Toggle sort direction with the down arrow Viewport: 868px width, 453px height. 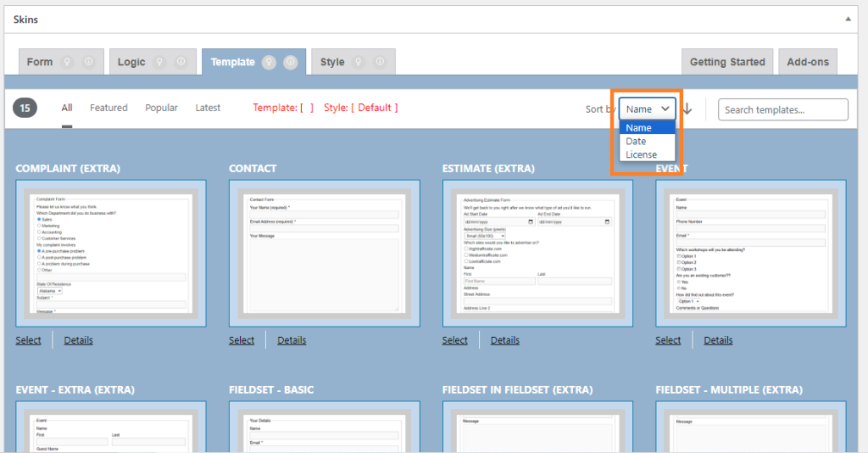687,109
